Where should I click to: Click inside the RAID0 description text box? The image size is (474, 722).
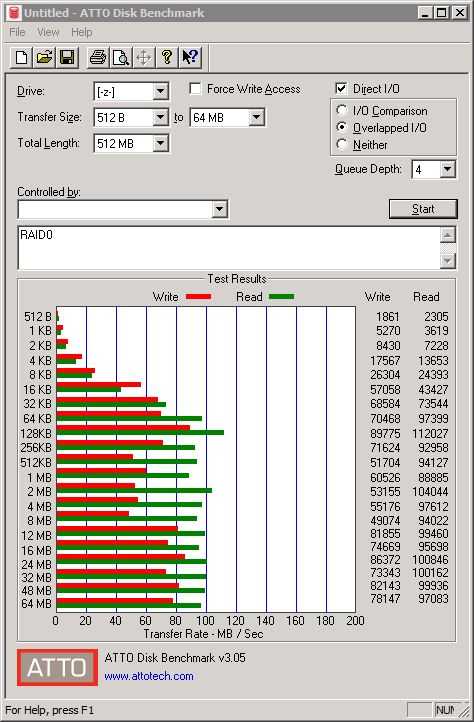(x=229, y=248)
